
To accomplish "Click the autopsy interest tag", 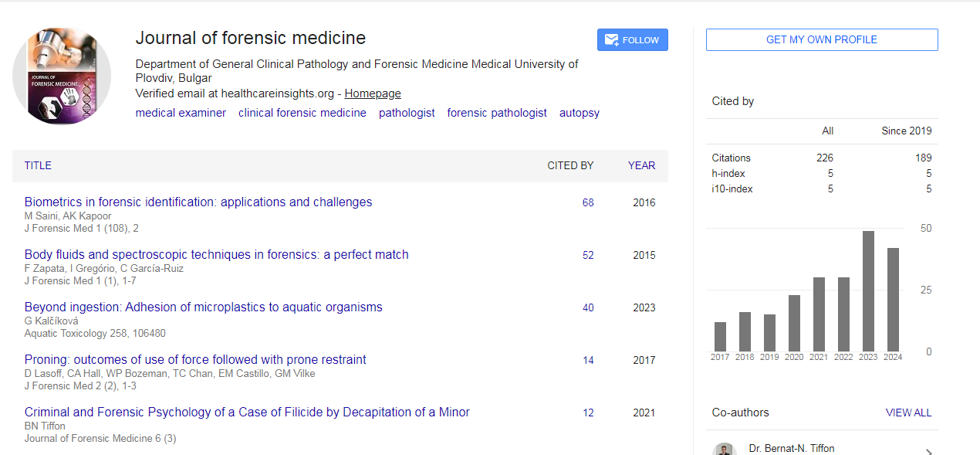I will click(579, 113).
